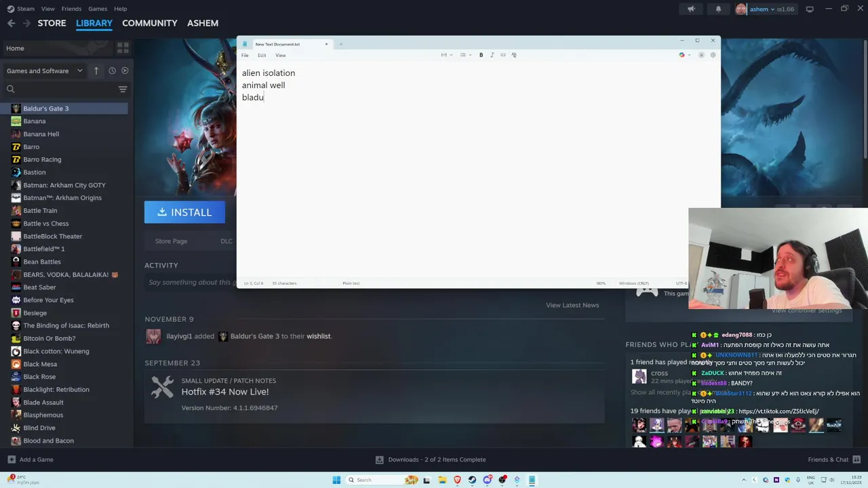Open the ashem account dropdown

pos(765,9)
